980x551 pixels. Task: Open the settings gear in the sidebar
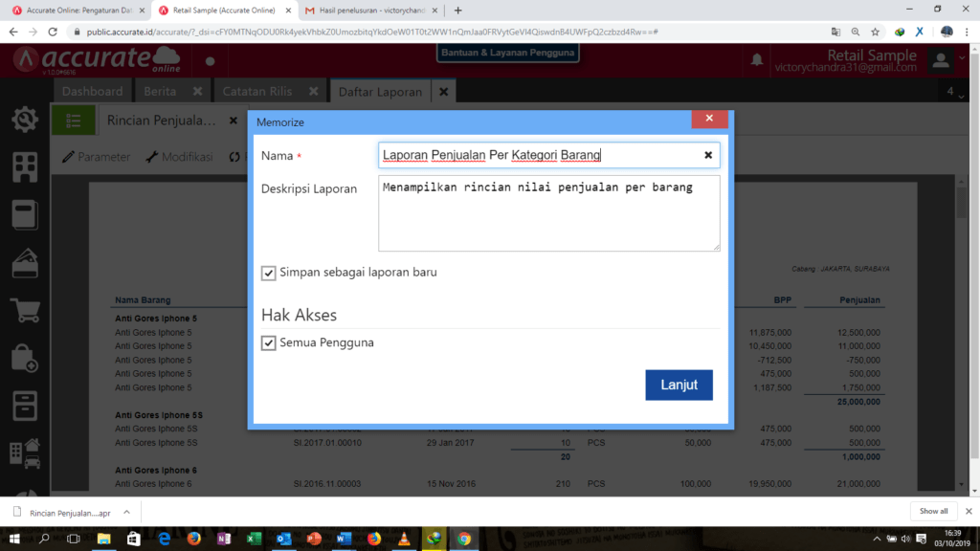coord(25,121)
